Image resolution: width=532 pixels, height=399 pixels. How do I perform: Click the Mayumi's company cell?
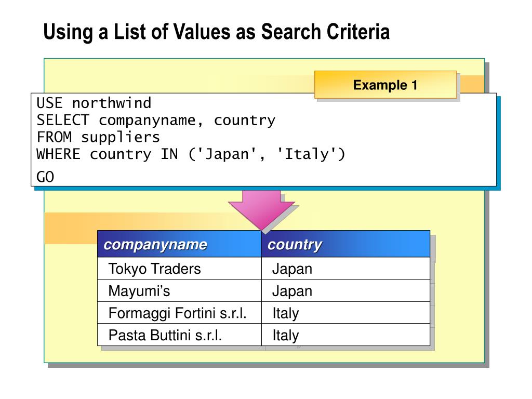pyautogui.click(x=139, y=291)
